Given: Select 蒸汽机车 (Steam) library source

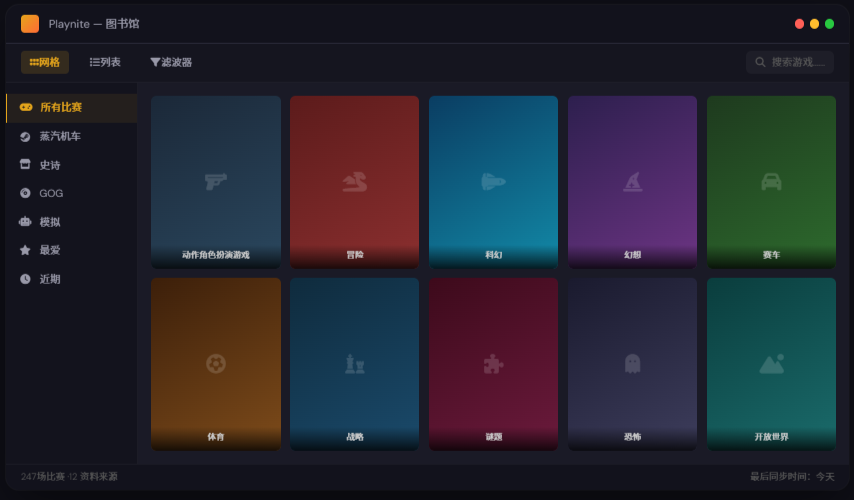Looking at the screenshot, I should [x=71, y=136].
